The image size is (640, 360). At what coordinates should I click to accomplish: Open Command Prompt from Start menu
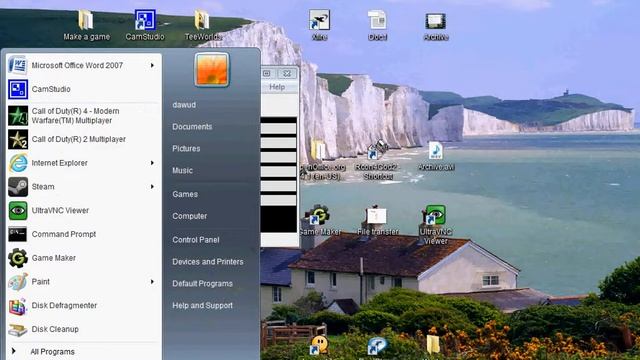click(x=84, y=234)
